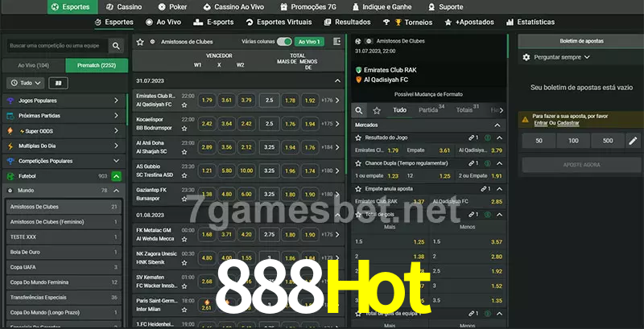Open the Cassino top menu
Image resolution: width=644 pixels, height=329 pixels.
pos(123,6)
